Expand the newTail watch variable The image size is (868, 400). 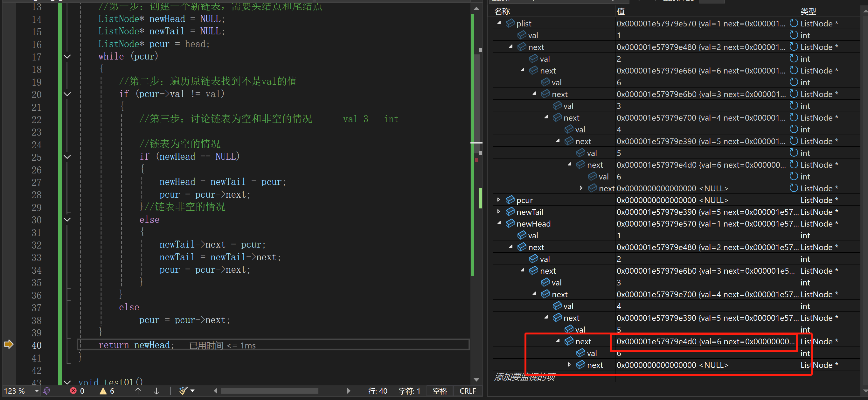[499, 212]
